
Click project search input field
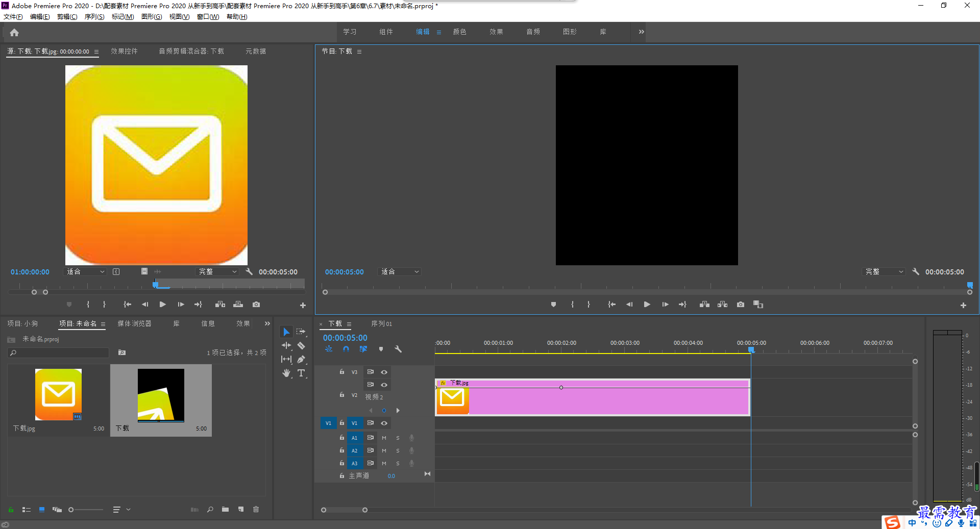pyautogui.click(x=58, y=352)
